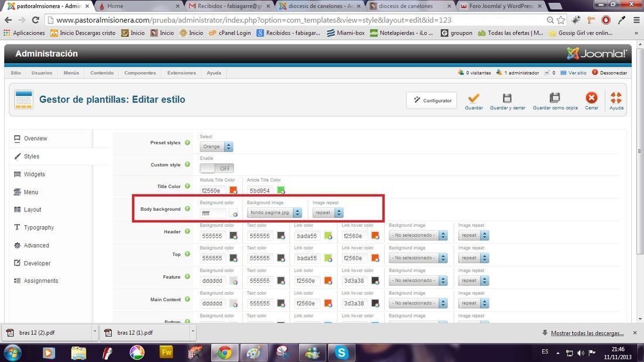
Task: Open Main Content image repeat dropdown
Action: [x=473, y=303]
